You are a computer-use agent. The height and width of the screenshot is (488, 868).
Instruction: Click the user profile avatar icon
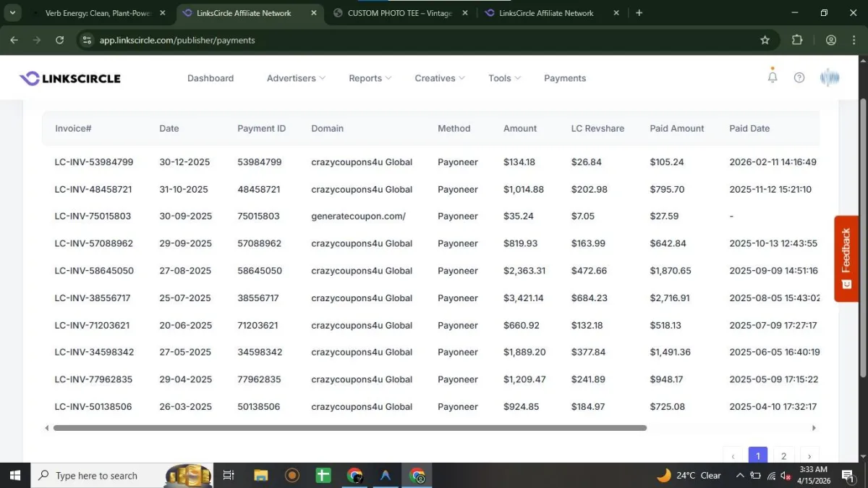[x=830, y=77]
